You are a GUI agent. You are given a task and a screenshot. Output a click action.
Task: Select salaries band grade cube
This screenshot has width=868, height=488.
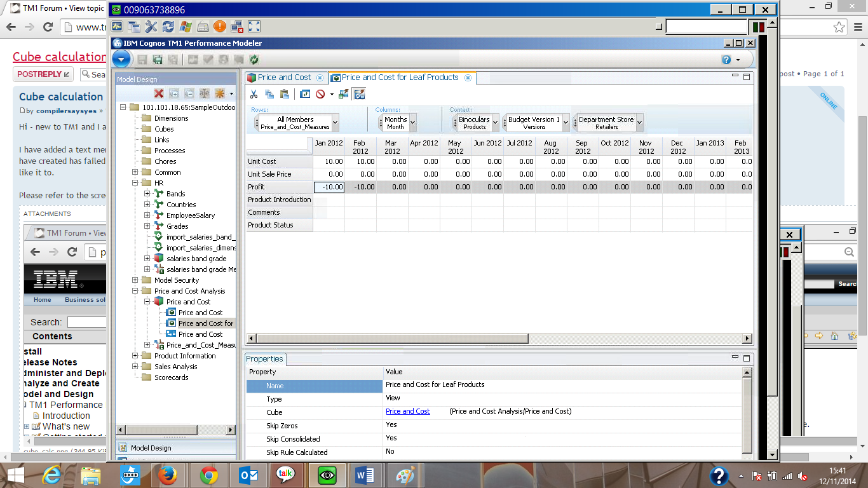(x=196, y=259)
